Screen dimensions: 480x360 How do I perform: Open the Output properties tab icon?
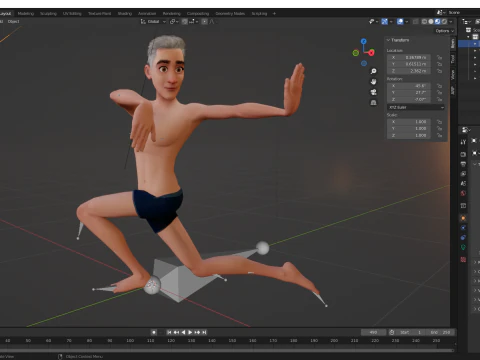point(463,164)
